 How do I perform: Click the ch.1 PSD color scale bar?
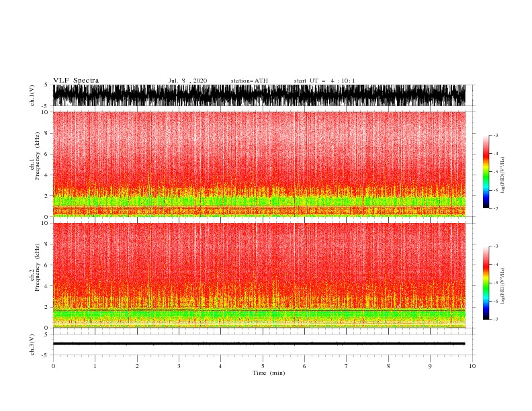[x=486, y=172]
